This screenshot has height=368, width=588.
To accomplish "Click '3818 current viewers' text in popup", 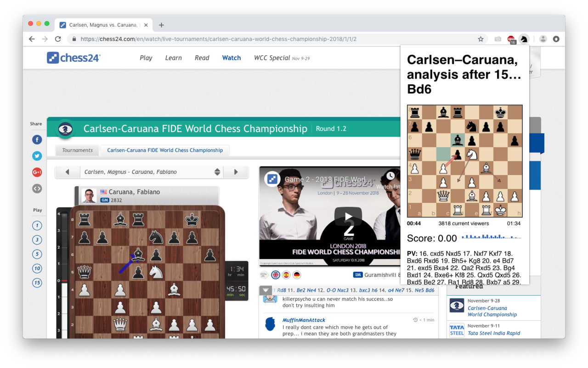I will tap(464, 224).
